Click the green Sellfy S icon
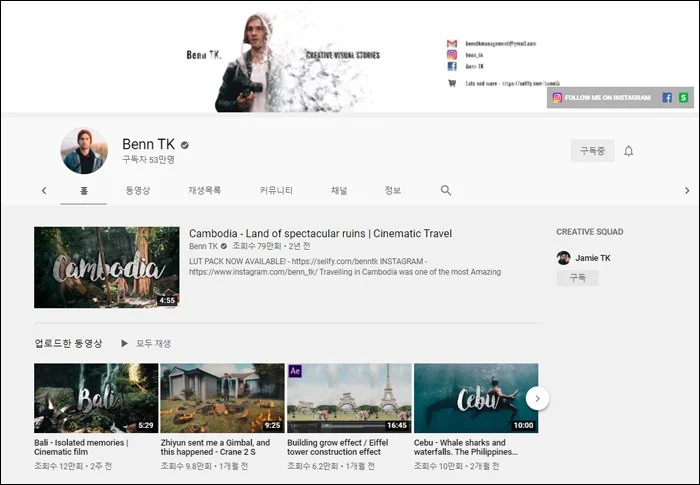The width and height of the screenshot is (700, 485). (683, 98)
